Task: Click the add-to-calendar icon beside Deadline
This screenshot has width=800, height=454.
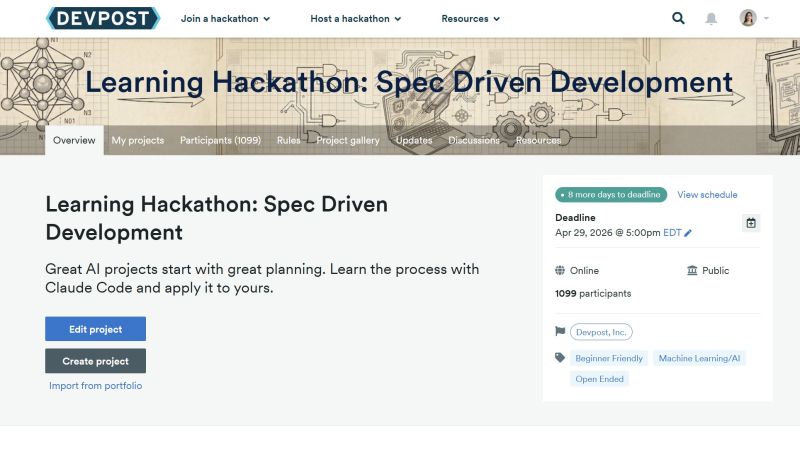Action: pyautogui.click(x=751, y=223)
